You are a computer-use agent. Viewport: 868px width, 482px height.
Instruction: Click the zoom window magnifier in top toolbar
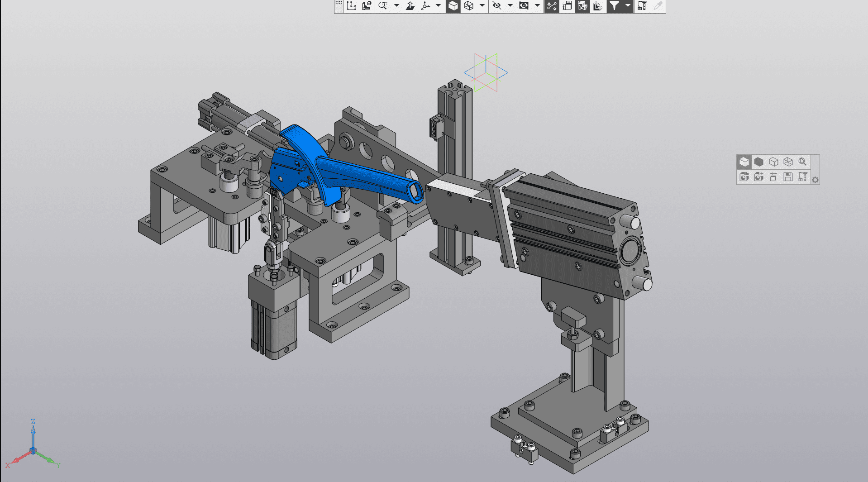(383, 6)
